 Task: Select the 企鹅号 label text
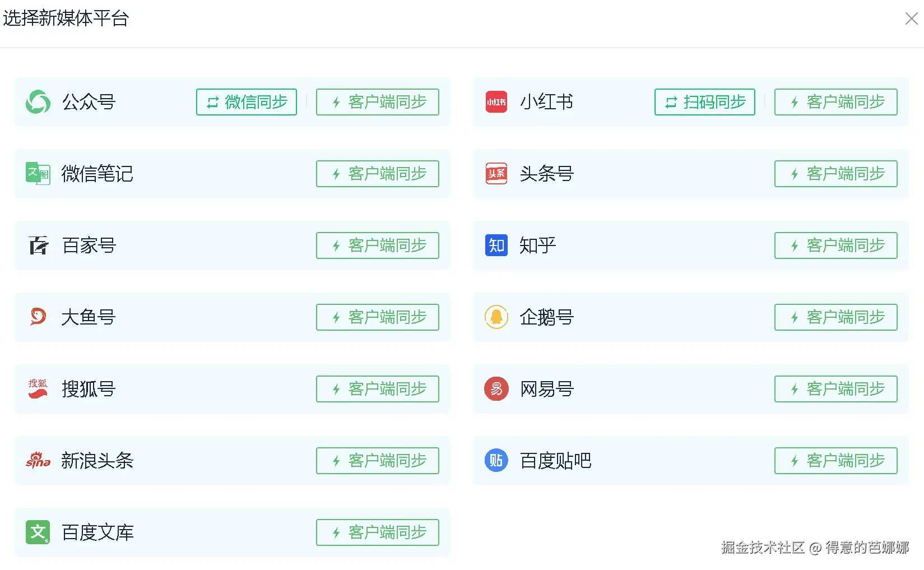click(547, 317)
